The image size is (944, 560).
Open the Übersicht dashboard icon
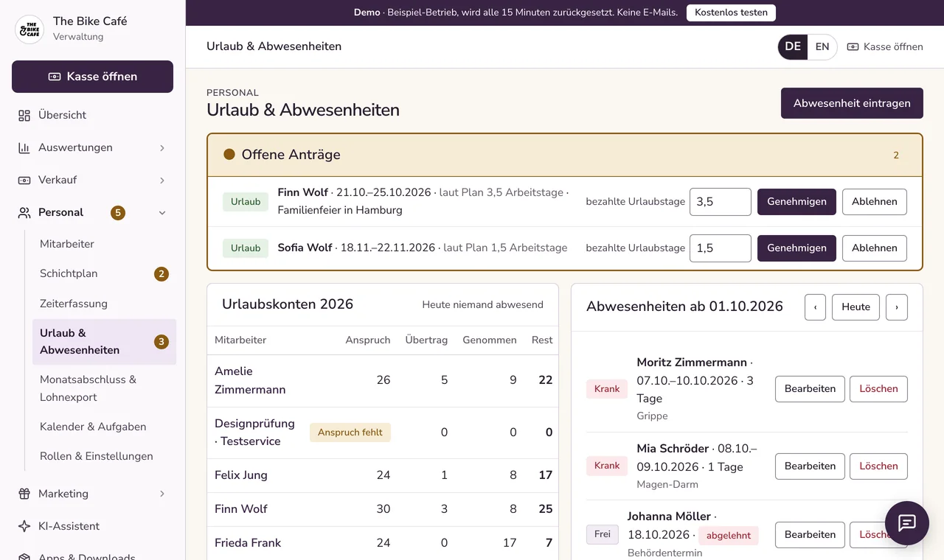(24, 115)
